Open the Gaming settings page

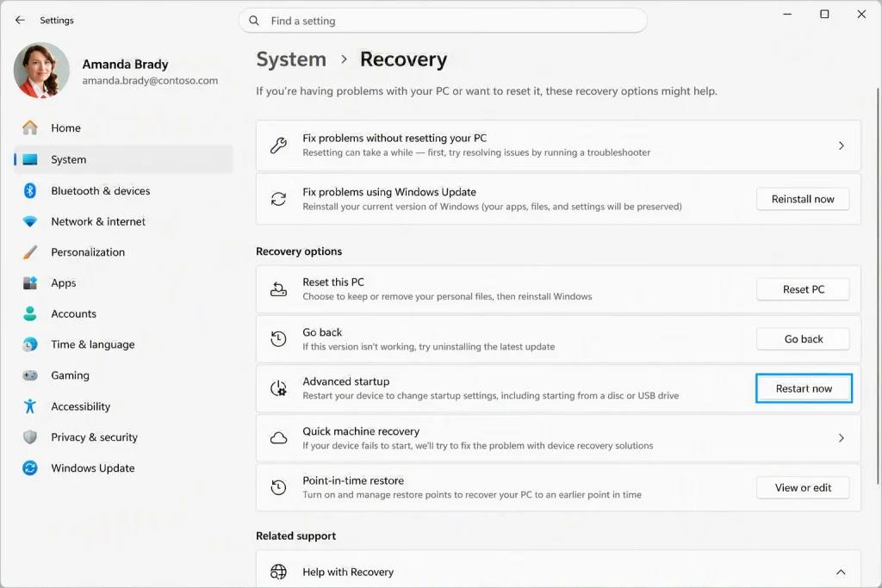[123, 375]
